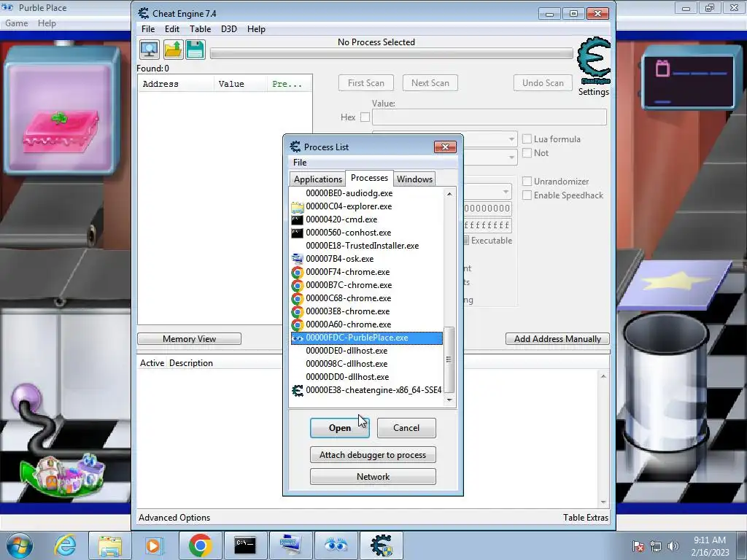Viewport: 747px width, 560px height.
Task: Select 00000DE0-dllhost.exe row
Action: pos(366,351)
